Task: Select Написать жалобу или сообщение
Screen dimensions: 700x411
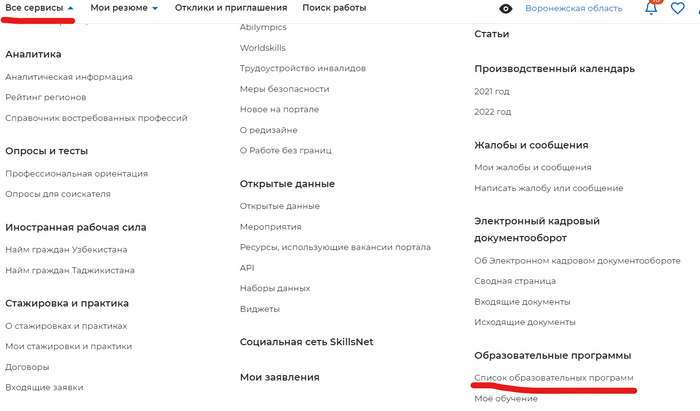Action: 549,188
